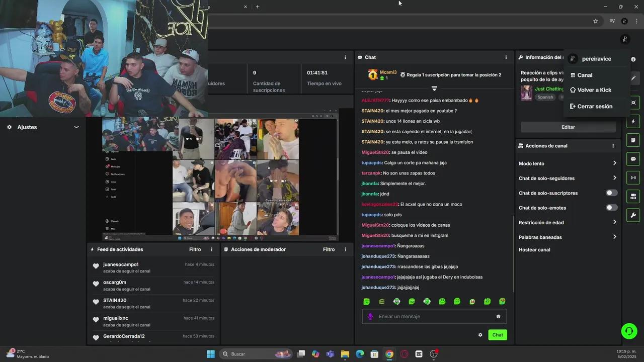This screenshot has height=362, width=644.
Task: Expand the Ajustes sidebar section
Action: [76, 127]
